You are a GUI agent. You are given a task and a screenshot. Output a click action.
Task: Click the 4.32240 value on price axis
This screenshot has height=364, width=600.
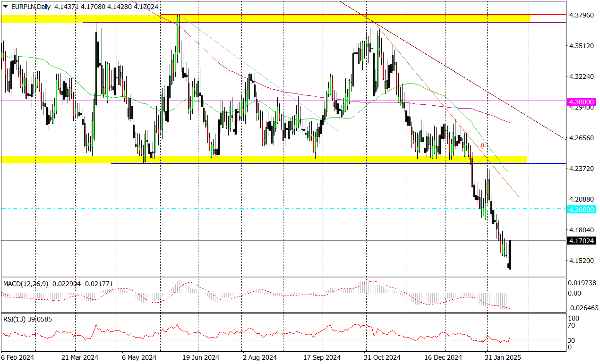coord(582,76)
